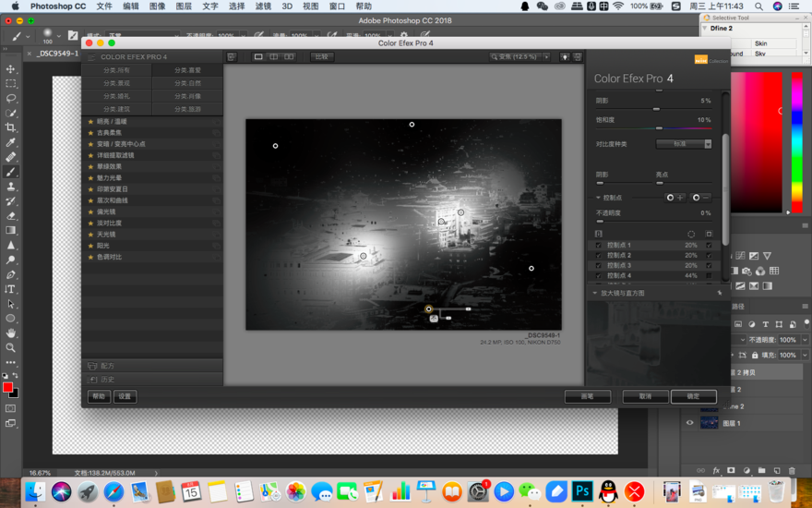
Task: Select the Zoom tool in left toolbar
Action: point(10,348)
